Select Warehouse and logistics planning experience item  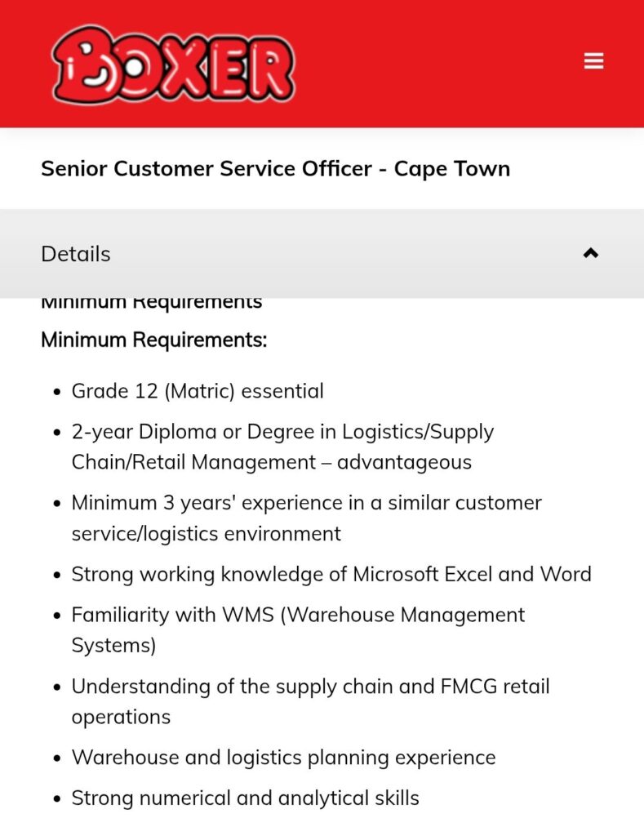(x=283, y=758)
